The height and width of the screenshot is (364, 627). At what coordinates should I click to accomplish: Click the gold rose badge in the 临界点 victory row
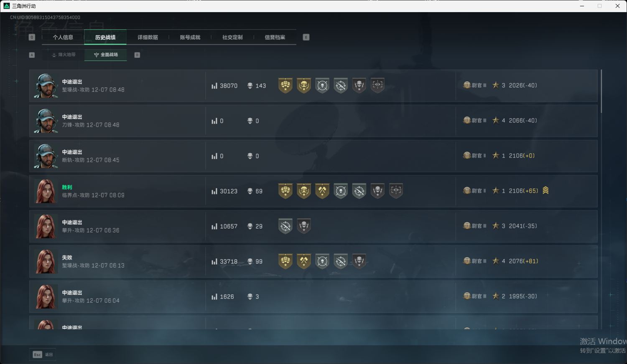(285, 191)
